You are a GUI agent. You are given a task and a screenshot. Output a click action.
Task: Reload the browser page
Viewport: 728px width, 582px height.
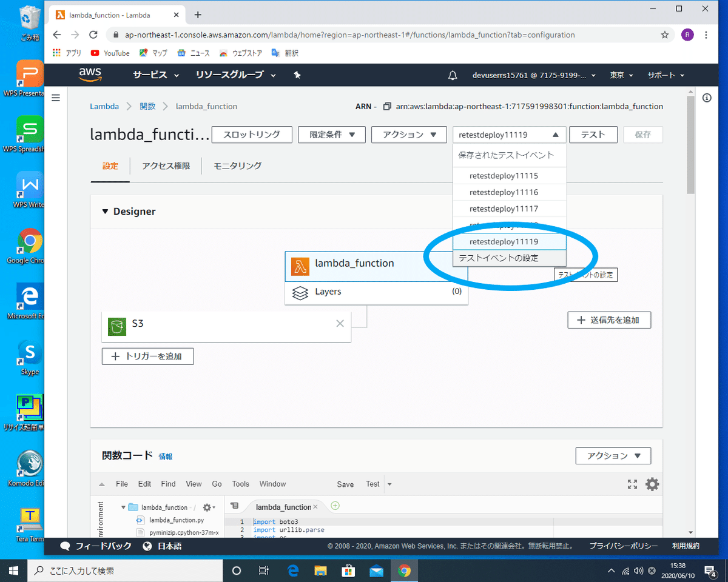tap(93, 35)
